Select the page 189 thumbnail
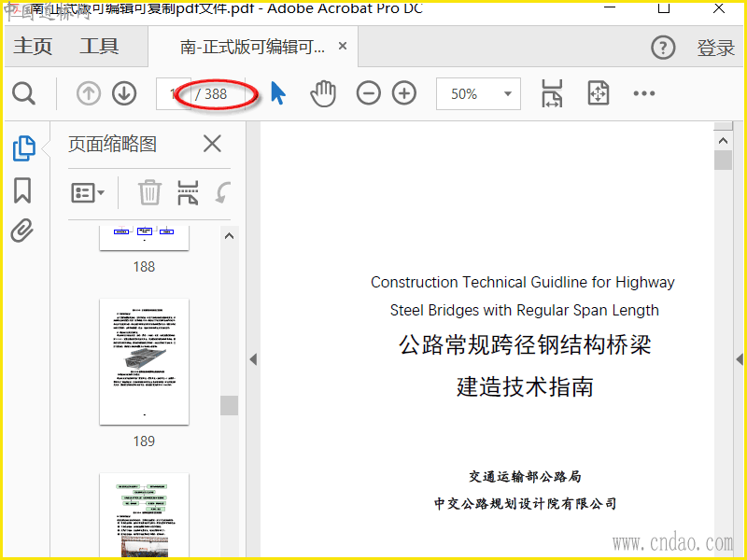 144,361
